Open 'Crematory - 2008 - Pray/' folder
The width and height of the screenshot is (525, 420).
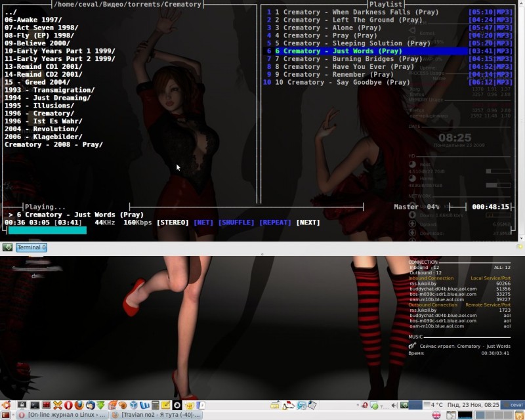[54, 144]
